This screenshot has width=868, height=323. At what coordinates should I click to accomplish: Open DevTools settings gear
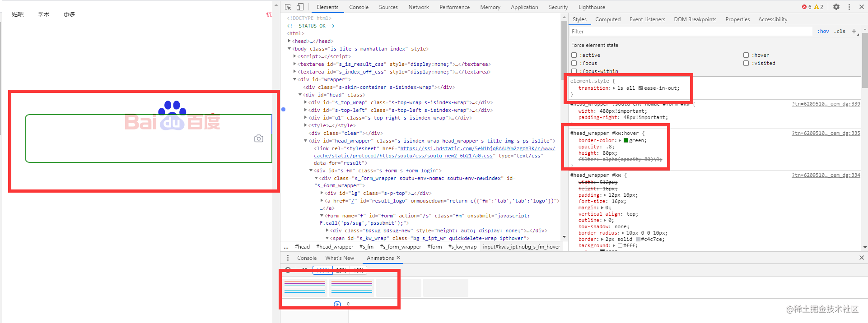pos(836,7)
